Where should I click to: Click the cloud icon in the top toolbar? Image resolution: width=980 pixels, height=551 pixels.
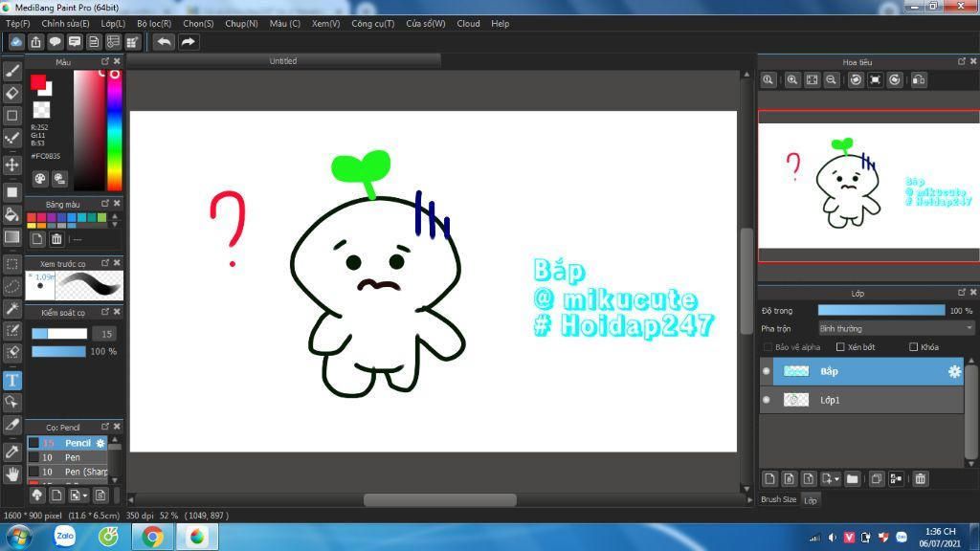pos(16,42)
